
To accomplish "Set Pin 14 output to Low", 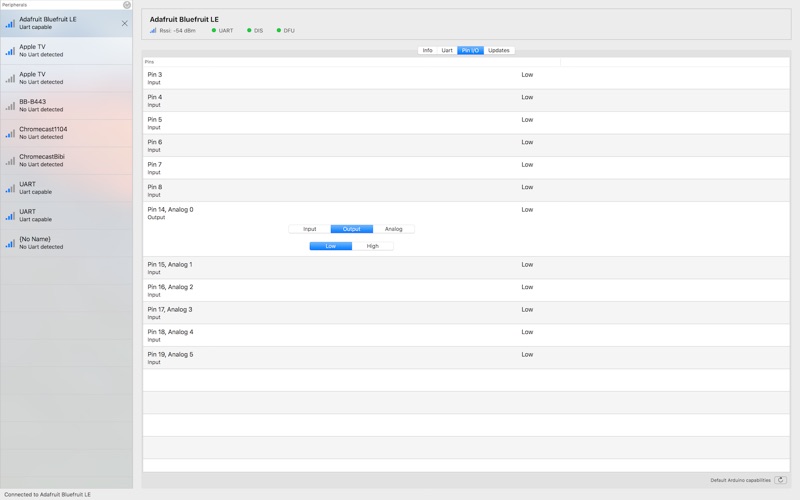I will [331, 246].
